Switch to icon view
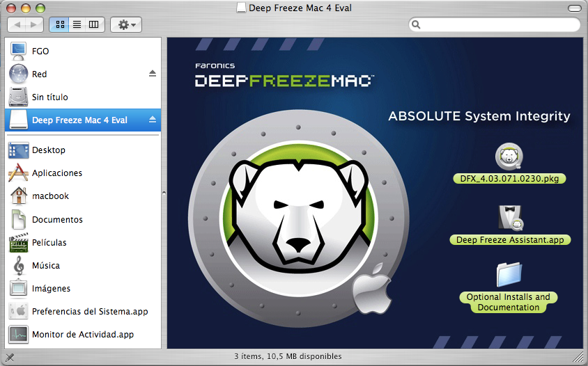Viewport: 588px width, 366px height. (60, 25)
